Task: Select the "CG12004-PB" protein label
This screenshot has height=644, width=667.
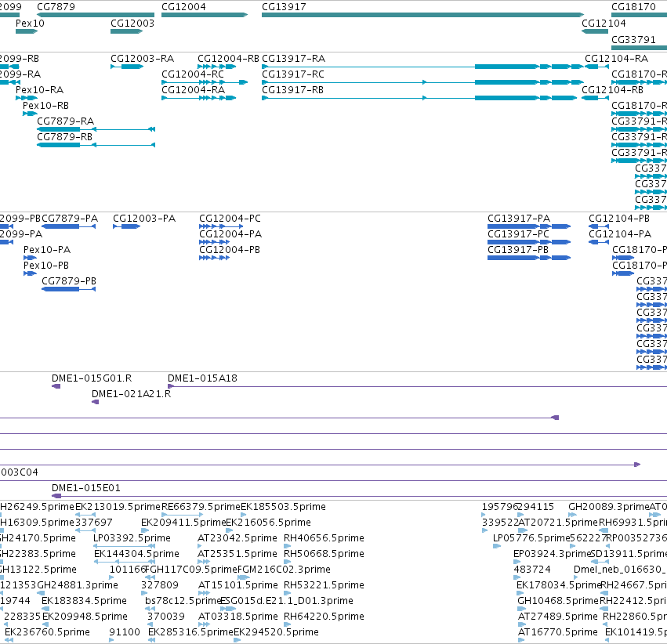Action: (x=230, y=249)
